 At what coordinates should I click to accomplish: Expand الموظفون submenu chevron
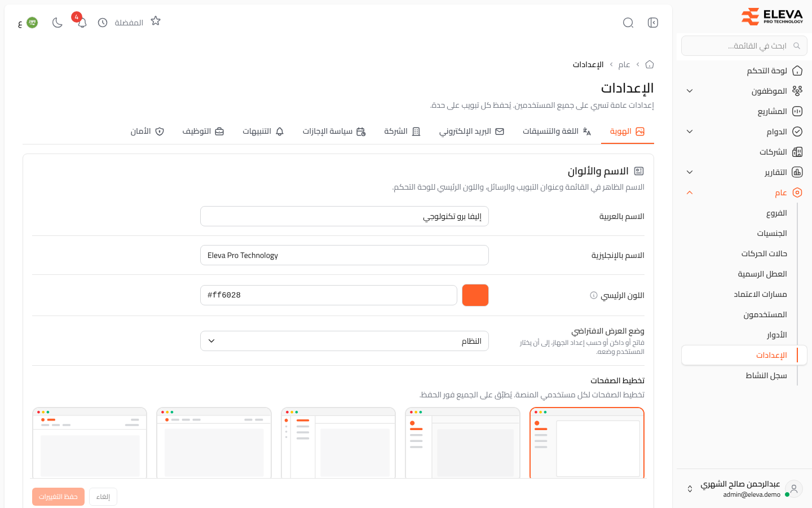click(x=690, y=91)
